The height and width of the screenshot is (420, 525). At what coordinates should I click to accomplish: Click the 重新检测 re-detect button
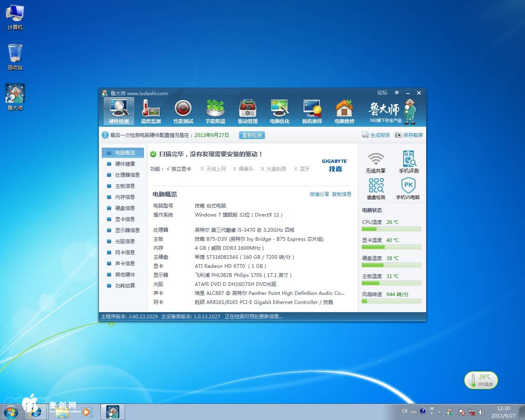251,135
